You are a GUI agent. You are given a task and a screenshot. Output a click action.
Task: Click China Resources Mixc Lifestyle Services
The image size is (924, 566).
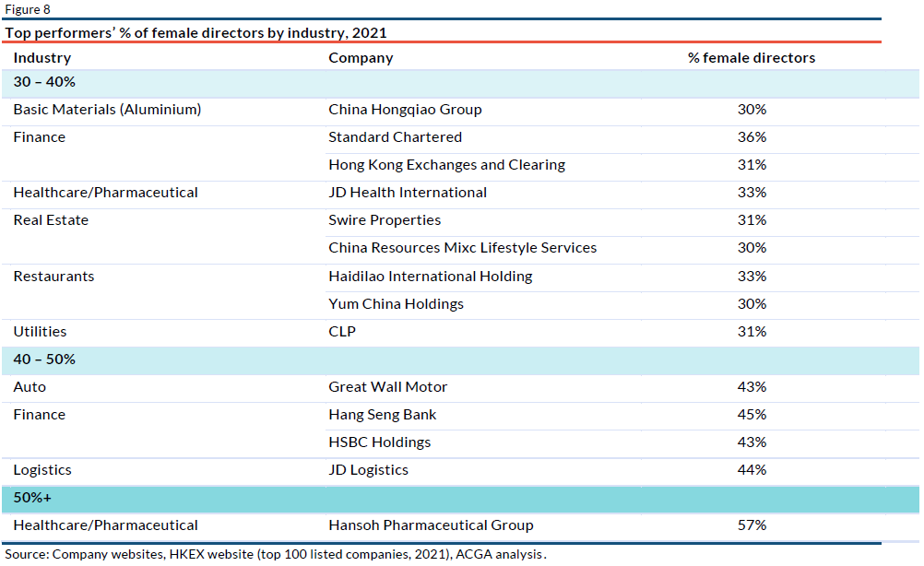462,248
